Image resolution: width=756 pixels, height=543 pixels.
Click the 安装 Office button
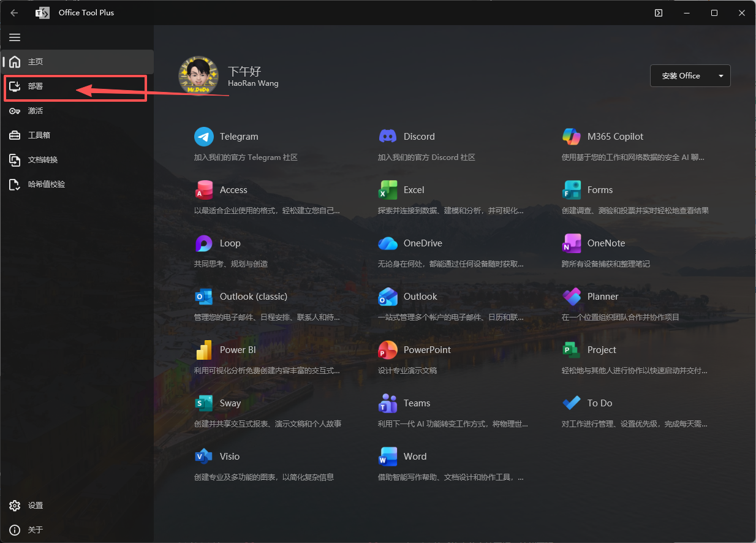pos(681,76)
